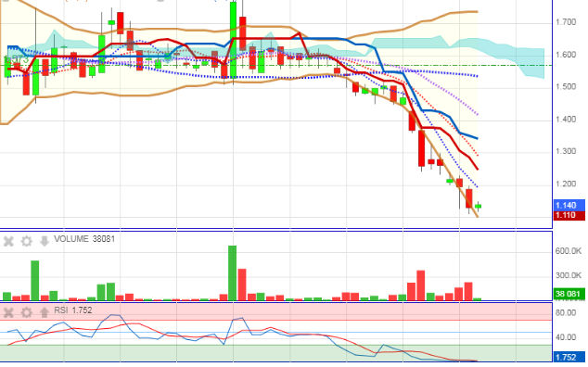588x367 pixels.
Task: Move VOLUME panel down with arrow
Action: (45, 241)
